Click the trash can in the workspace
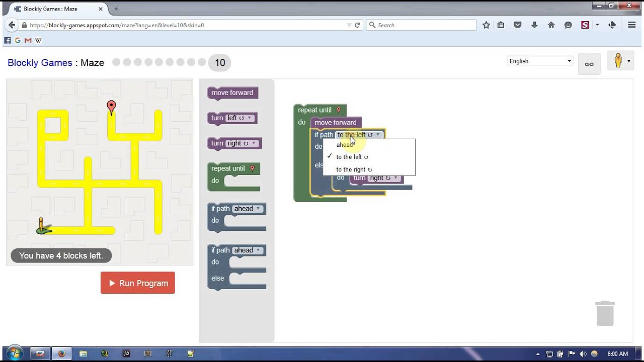The image size is (644, 362). point(605,313)
